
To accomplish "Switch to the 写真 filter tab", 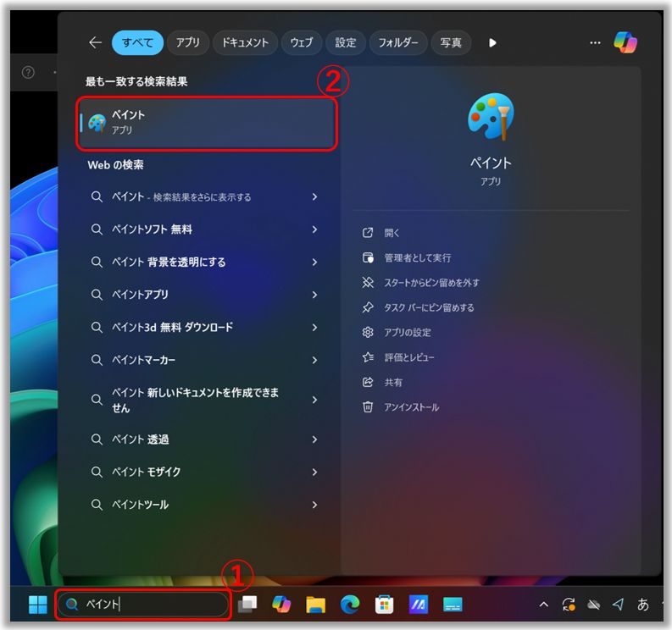I will click(x=451, y=43).
